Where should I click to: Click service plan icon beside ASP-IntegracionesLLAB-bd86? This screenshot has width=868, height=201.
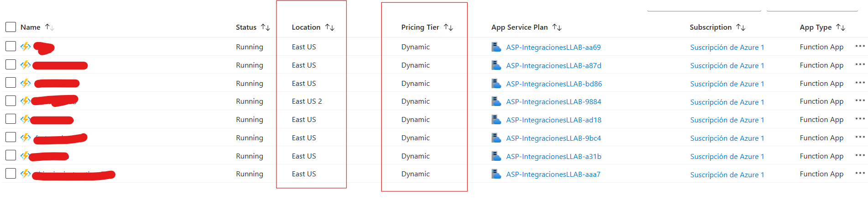pyautogui.click(x=496, y=83)
